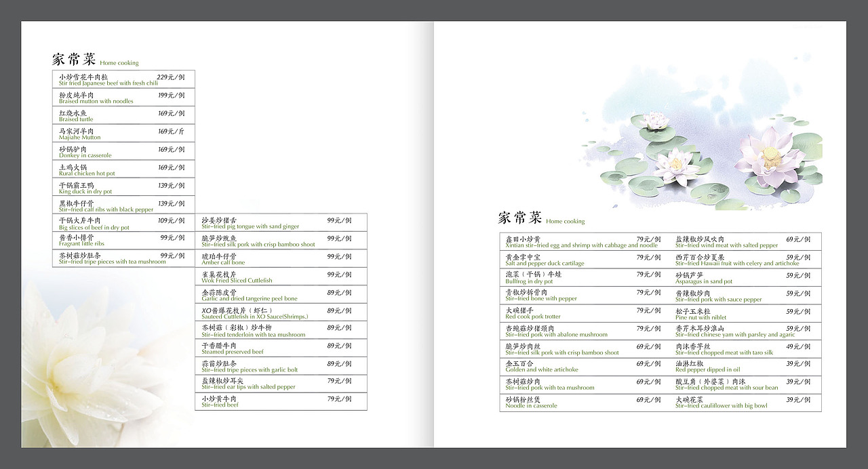
Task: Click 'Stir-fried pork with sauce pepper' item
Action: coord(719,300)
